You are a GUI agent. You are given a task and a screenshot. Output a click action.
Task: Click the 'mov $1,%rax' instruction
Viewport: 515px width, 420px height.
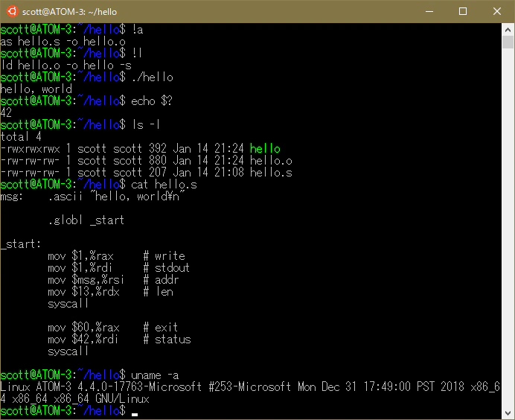pyautogui.click(x=80, y=256)
